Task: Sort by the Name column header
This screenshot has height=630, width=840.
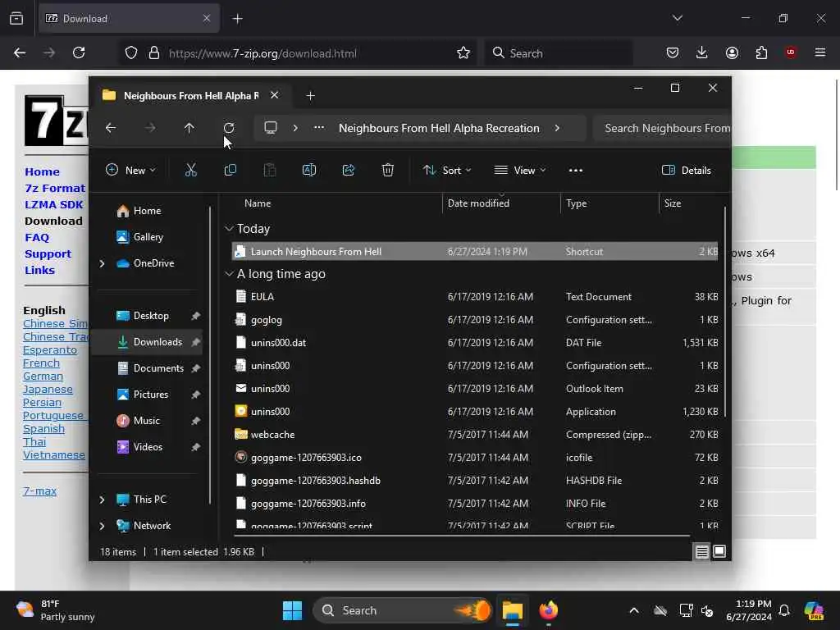Action: coord(258,203)
